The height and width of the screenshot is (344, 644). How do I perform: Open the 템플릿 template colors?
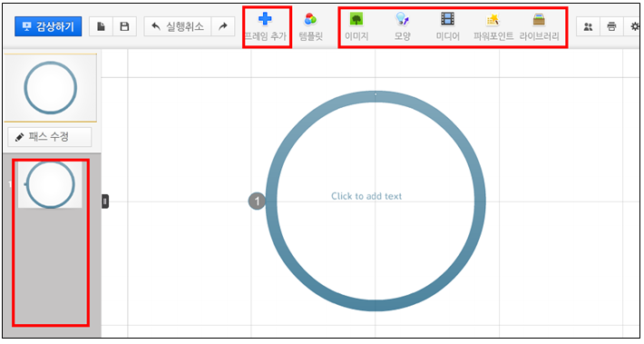[x=311, y=27]
